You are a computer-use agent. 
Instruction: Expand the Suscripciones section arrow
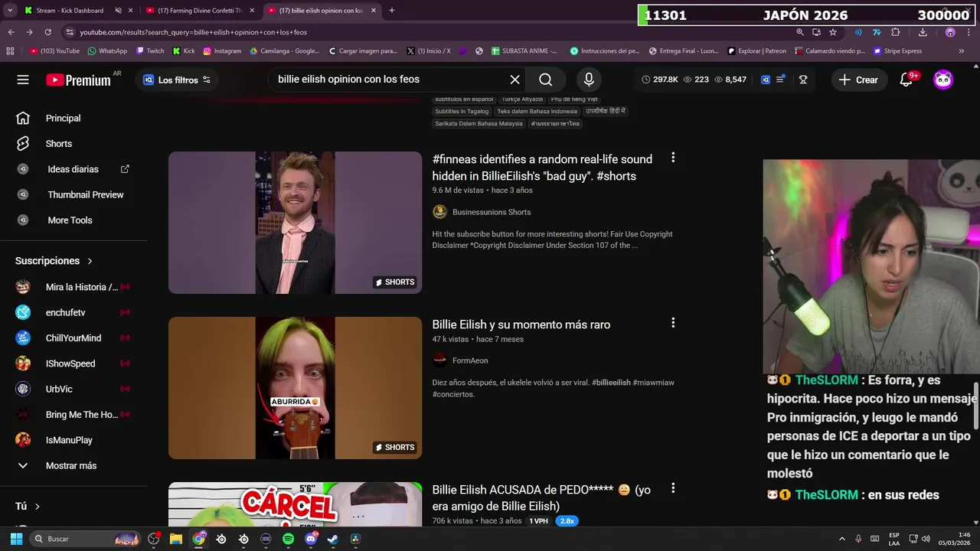click(90, 261)
